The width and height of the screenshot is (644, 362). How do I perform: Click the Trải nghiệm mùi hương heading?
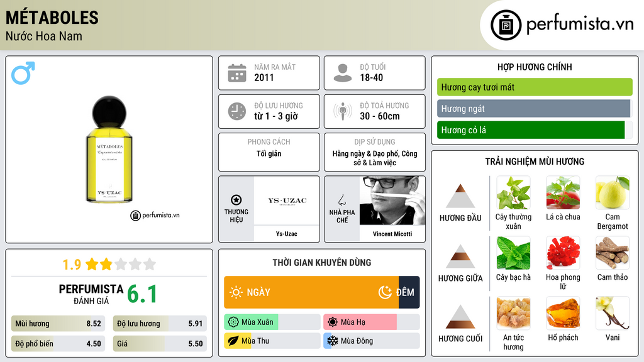pyautogui.click(x=535, y=162)
